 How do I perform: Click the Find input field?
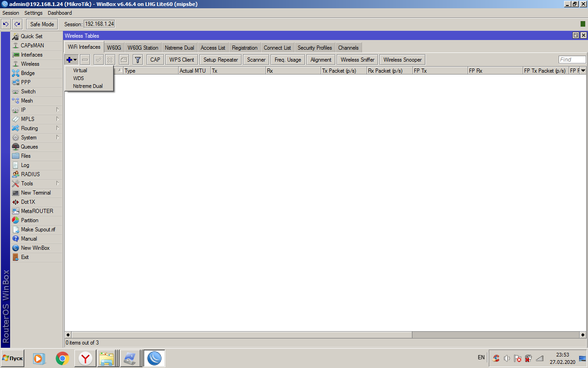[x=572, y=60]
